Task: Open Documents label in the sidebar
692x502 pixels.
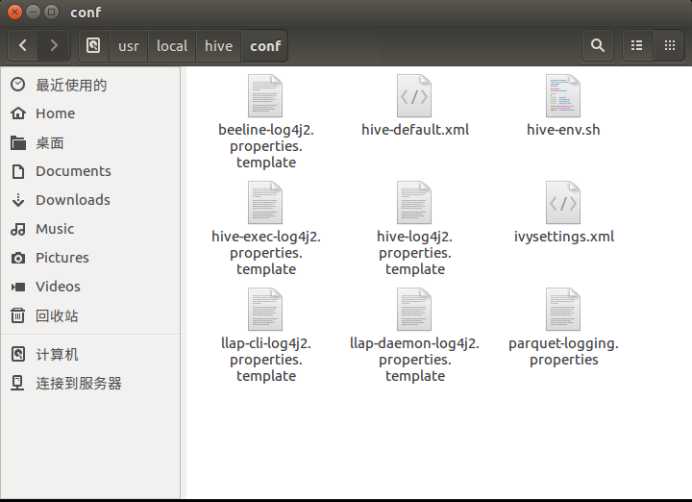Action: (73, 171)
